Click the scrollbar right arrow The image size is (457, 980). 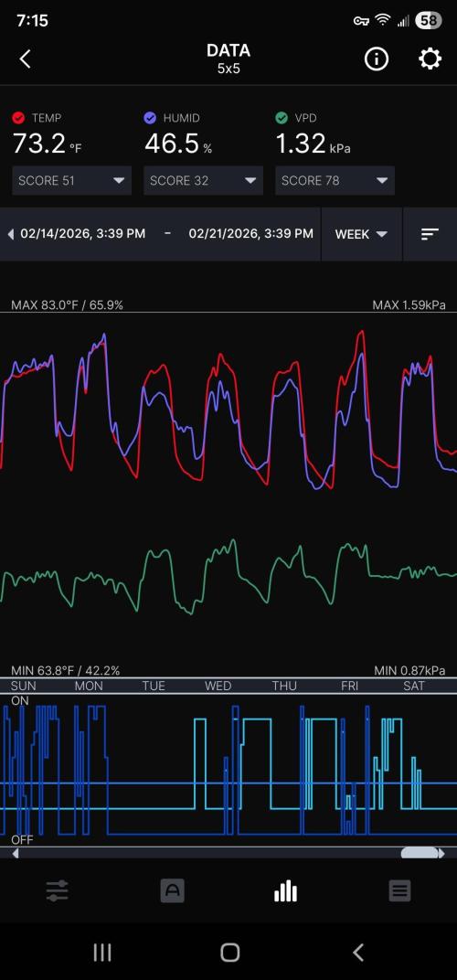pos(442,853)
